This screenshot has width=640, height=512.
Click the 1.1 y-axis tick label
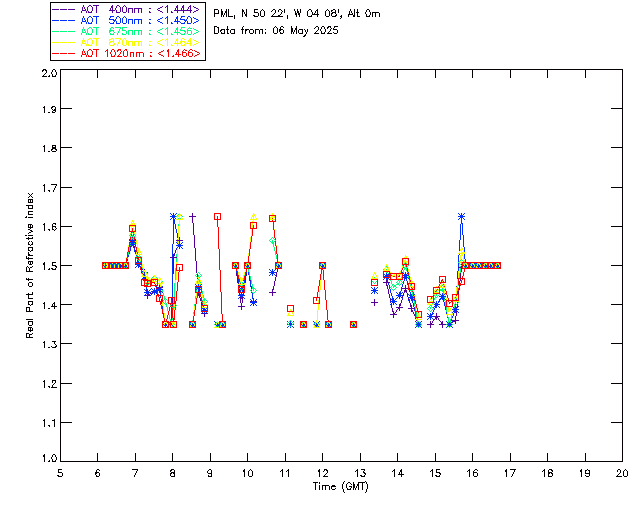[49, 423]
